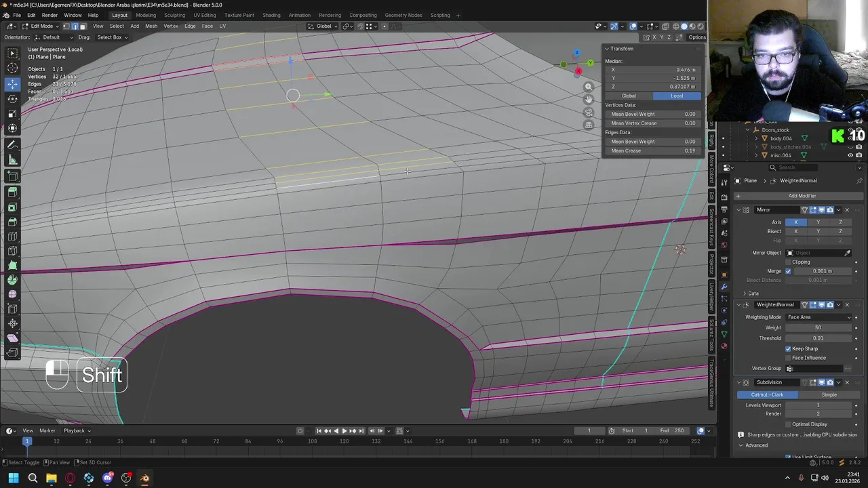This screenshot has height=488, width=868.
Task: Jump to the timeline start frame
Action: [319, 431]
